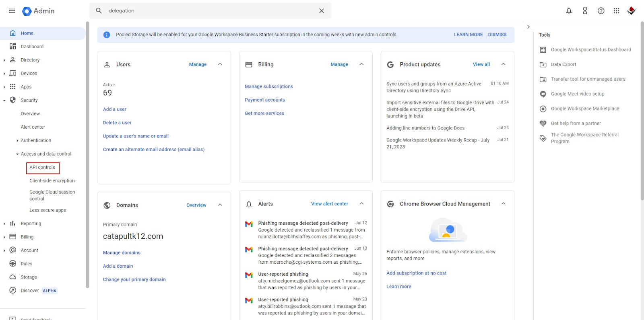Screen dimensions: 644x320
Task: Collapse Chrome Browser Cloud Management card
Action: 503,204
